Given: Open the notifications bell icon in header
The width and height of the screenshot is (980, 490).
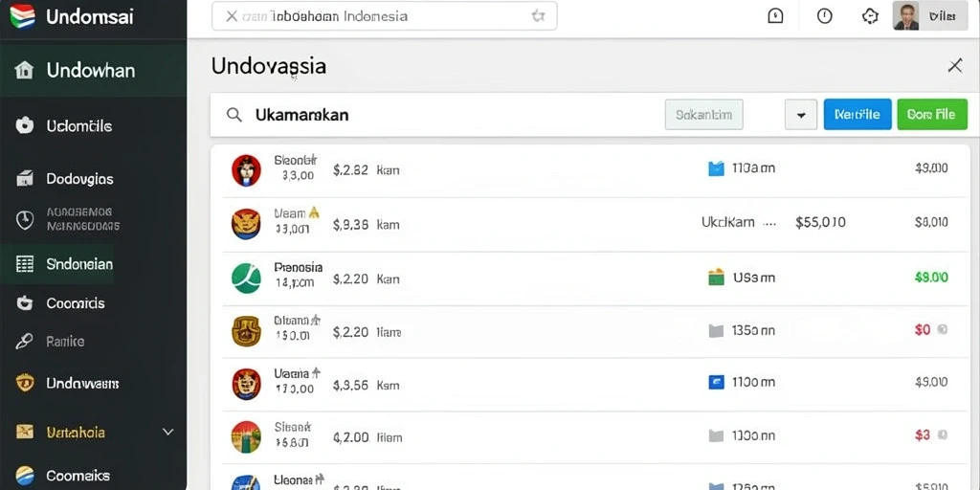Looking at the screenshot, I should [775, 16].
